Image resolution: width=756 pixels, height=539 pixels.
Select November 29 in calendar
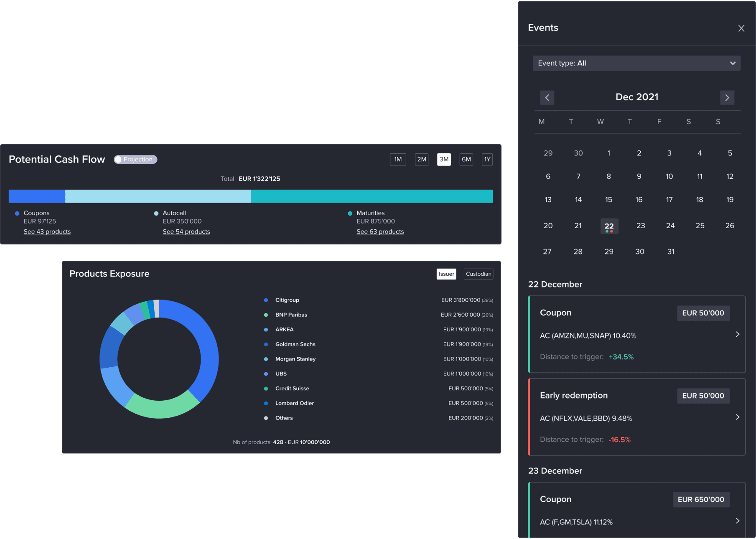(548, 153)
